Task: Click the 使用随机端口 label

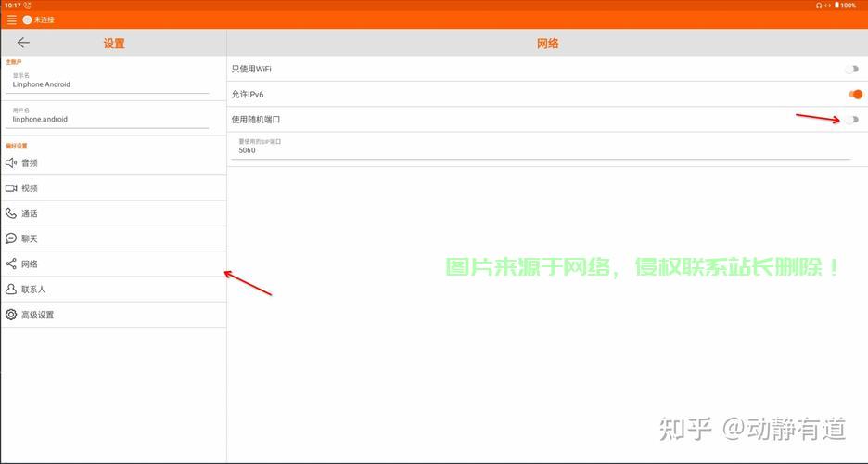Action: click(x=256, y=120)
